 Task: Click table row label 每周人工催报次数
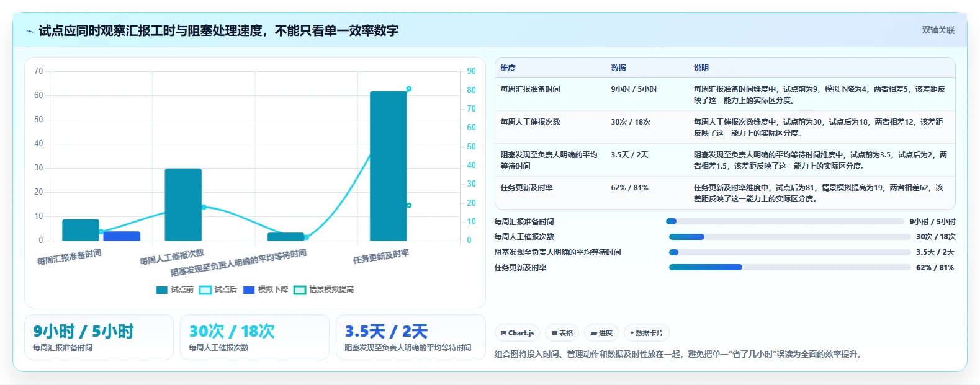tap(530, 122)
